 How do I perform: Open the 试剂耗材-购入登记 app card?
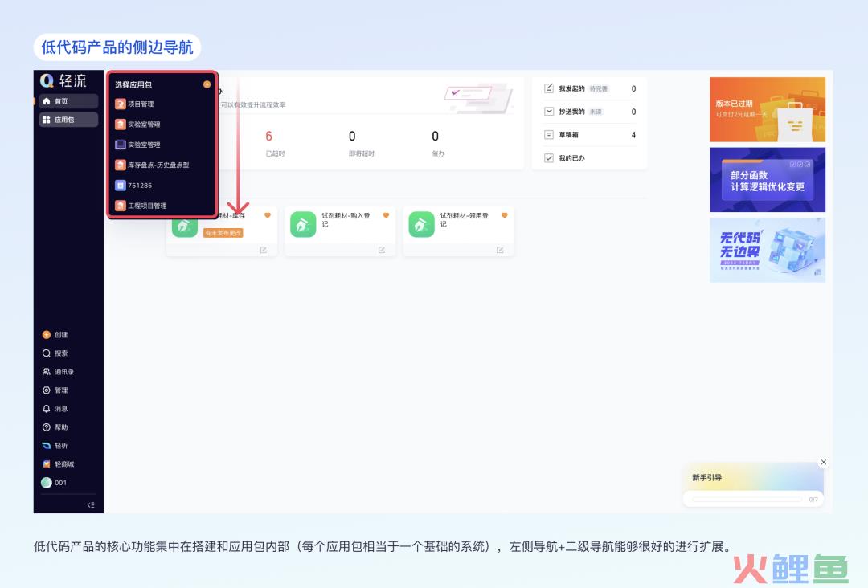point(340,231)
